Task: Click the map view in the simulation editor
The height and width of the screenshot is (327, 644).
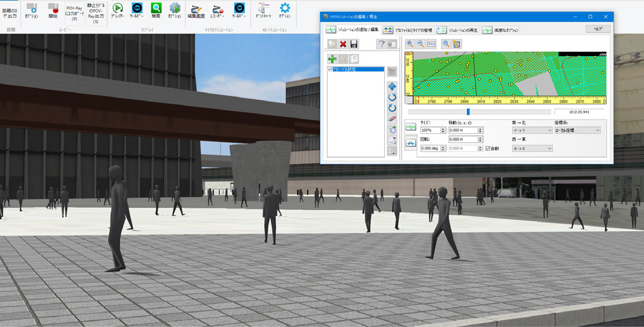Action: 509,74
